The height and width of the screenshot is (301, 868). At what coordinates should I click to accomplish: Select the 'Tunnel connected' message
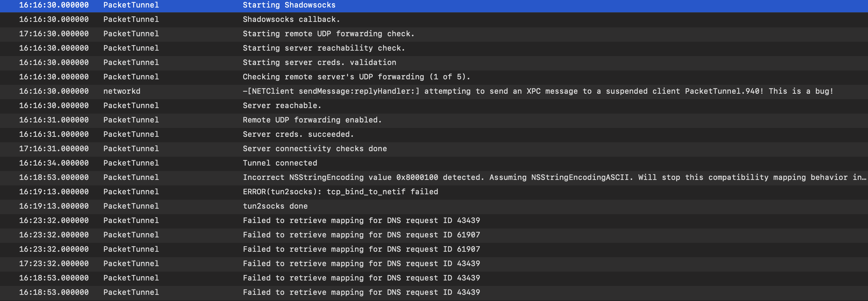click(x=280, y=163)
